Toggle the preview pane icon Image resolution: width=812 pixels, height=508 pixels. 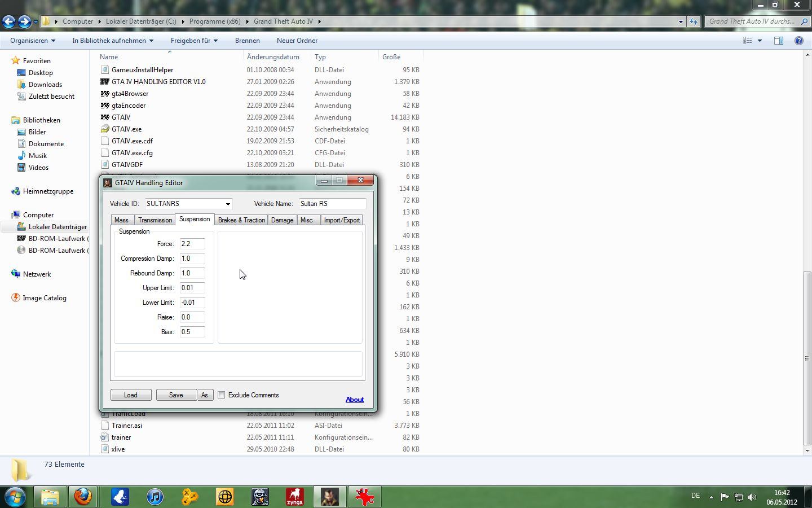coord(779,41)
